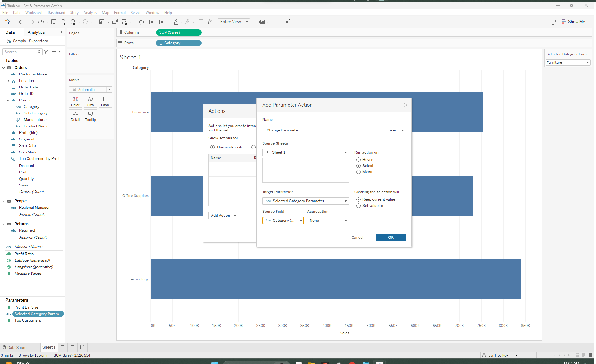Click Cancel in Add Parameter Action
This screenshot has width=596, height=364.
pyautogui.click(x=357, y=238)
